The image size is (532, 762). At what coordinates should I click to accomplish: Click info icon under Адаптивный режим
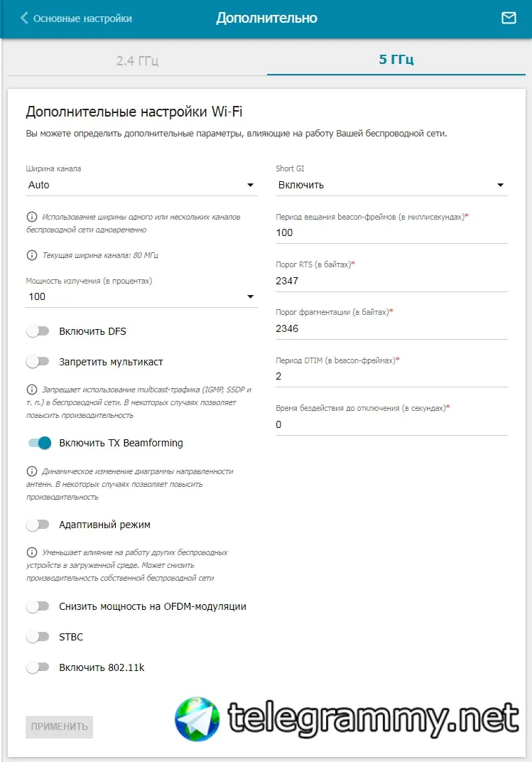point(31,552)
